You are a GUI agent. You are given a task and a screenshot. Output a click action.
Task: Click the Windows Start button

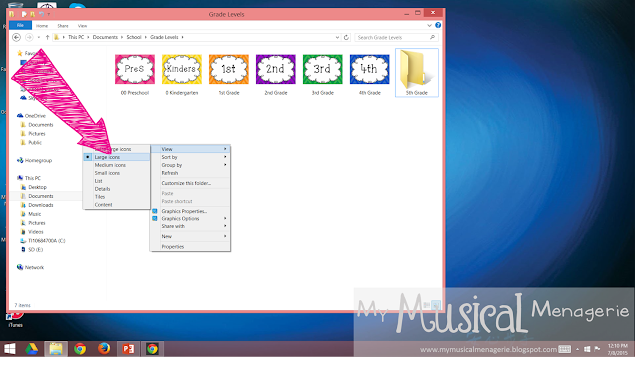click(10, 349)
